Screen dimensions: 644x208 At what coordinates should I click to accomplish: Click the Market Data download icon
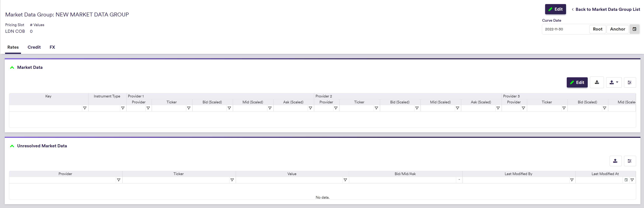coord(597,82)
